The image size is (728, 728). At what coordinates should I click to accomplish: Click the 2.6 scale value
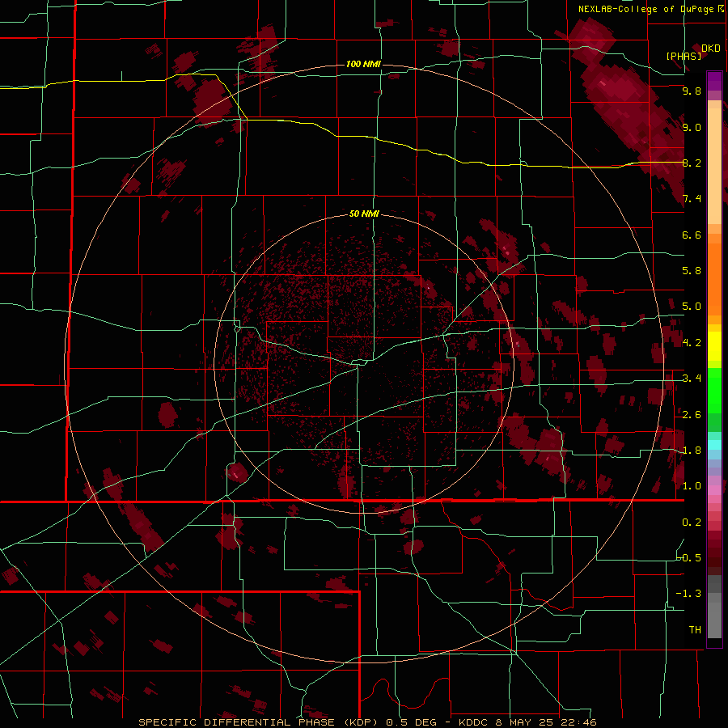pos(692,414)
